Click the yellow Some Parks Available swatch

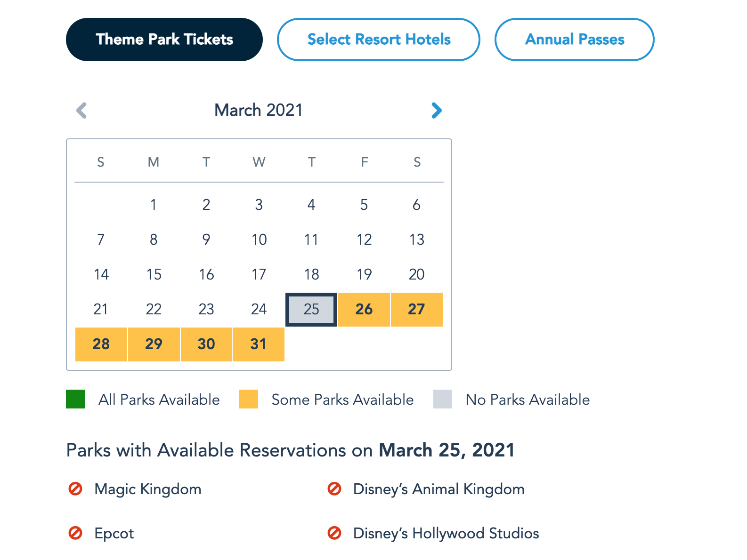(x=249, y=399)
